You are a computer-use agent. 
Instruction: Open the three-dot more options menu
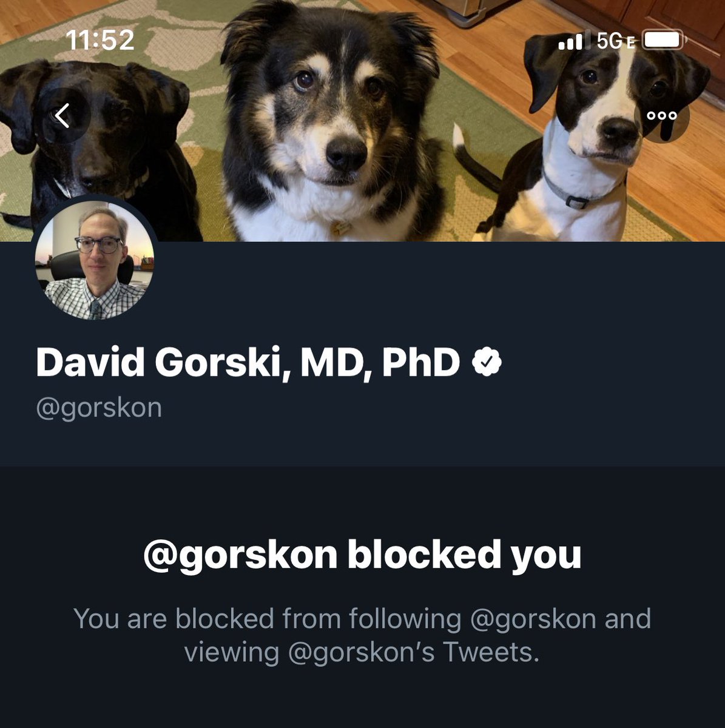coord(661,115)
